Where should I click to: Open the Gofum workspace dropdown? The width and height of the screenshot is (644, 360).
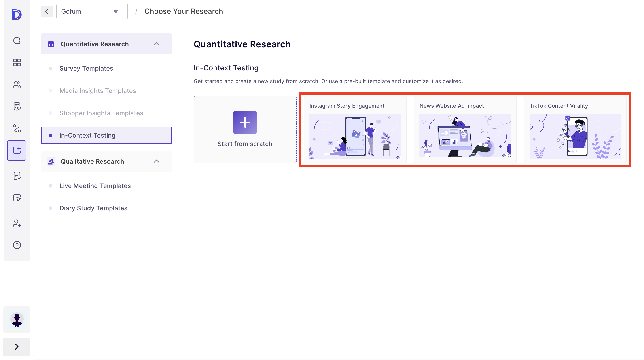point(92,11)
